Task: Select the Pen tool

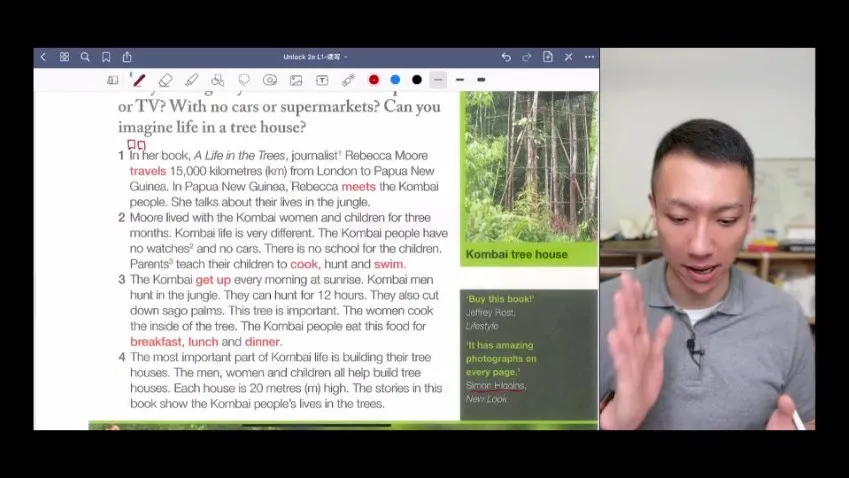Action: click(x=139, y=80)
